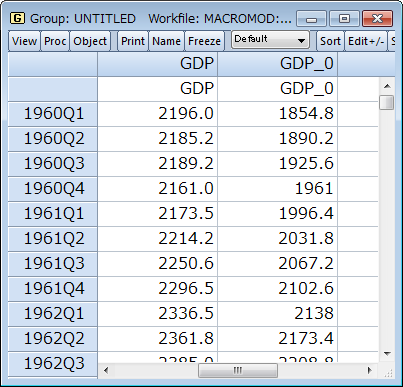
Task: Select row header 1961Q3
Action: pyautogui.click(x=53, y=264)
